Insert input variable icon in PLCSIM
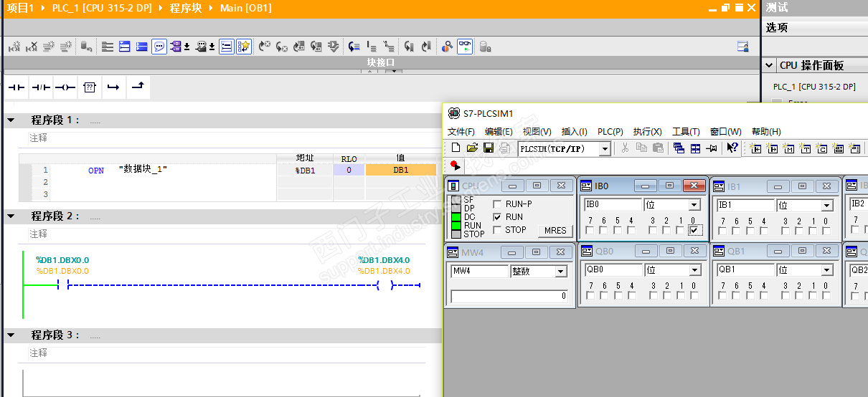The height and width of the screenshot is (397, 868). pos(755,148)
